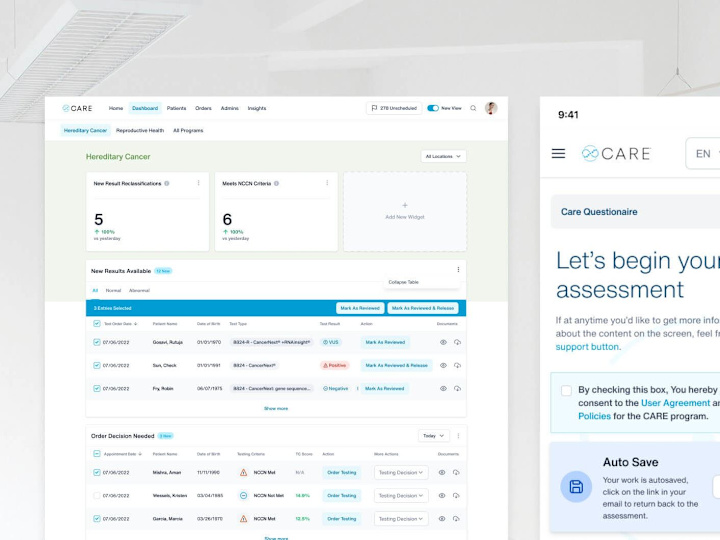
Task: View document eye icon for Mishra, Aman
Action: (x=442, y=472)
